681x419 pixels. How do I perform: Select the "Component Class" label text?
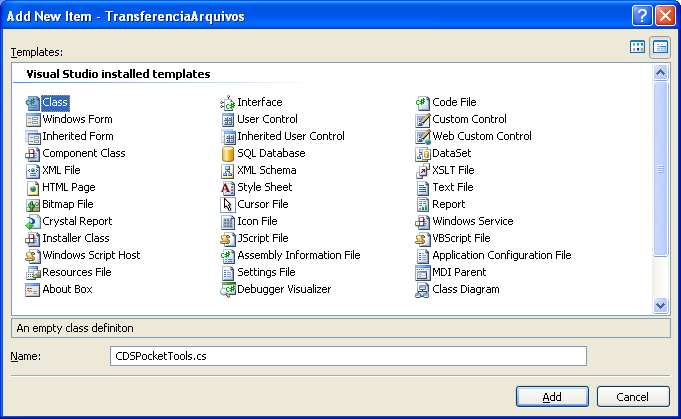click(x=84, y=153)
